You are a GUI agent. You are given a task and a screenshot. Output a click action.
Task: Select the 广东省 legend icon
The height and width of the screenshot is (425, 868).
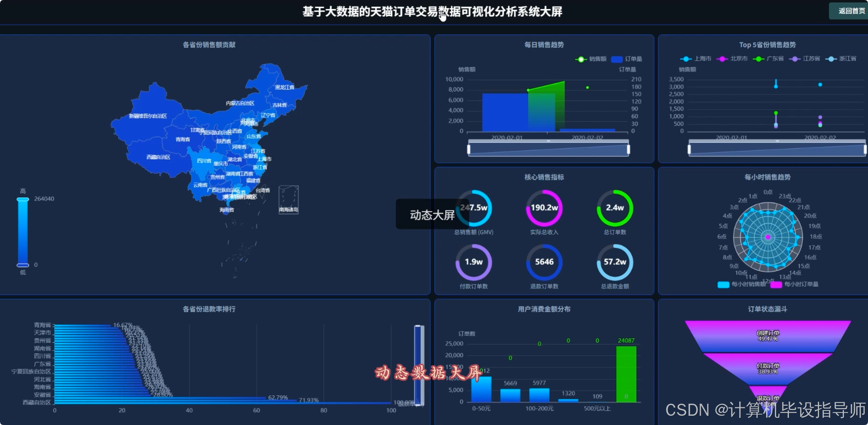click(x=758, y=59)
